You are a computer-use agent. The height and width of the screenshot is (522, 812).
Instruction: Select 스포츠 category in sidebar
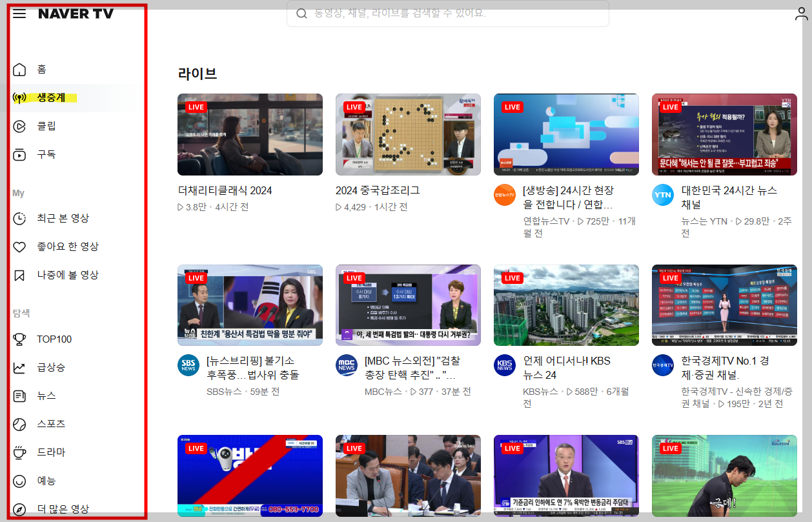pyautogui.click(x=51, y=424)
